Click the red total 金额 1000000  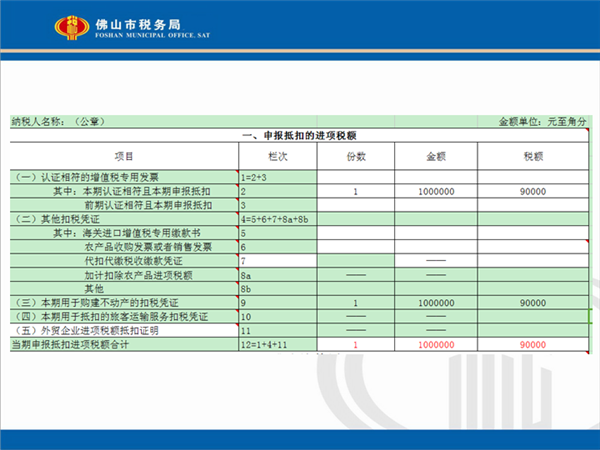436,344
